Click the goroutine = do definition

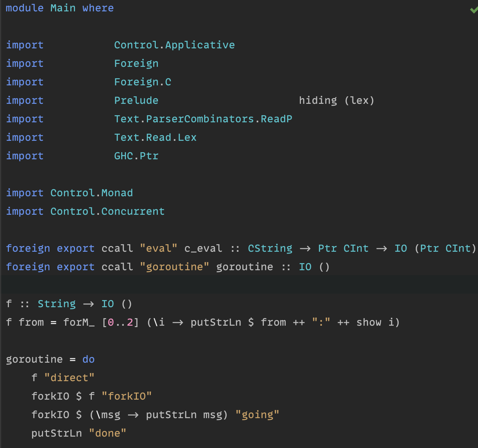[x=50, y=359]
